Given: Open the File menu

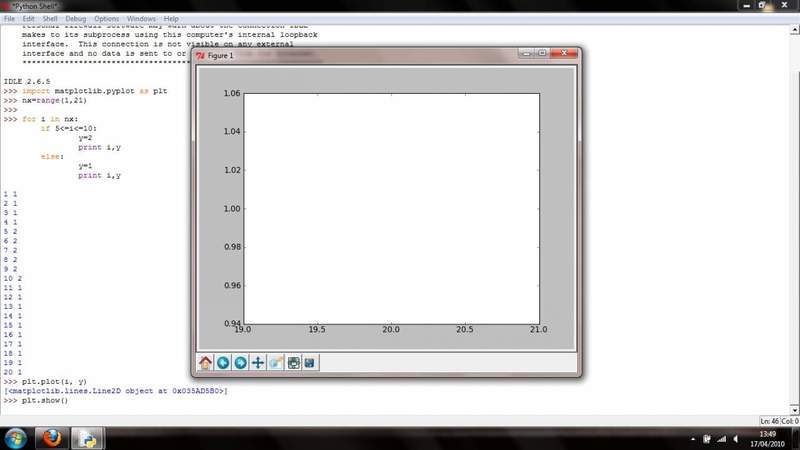Looking at the screenshot, I should [10, 19].
